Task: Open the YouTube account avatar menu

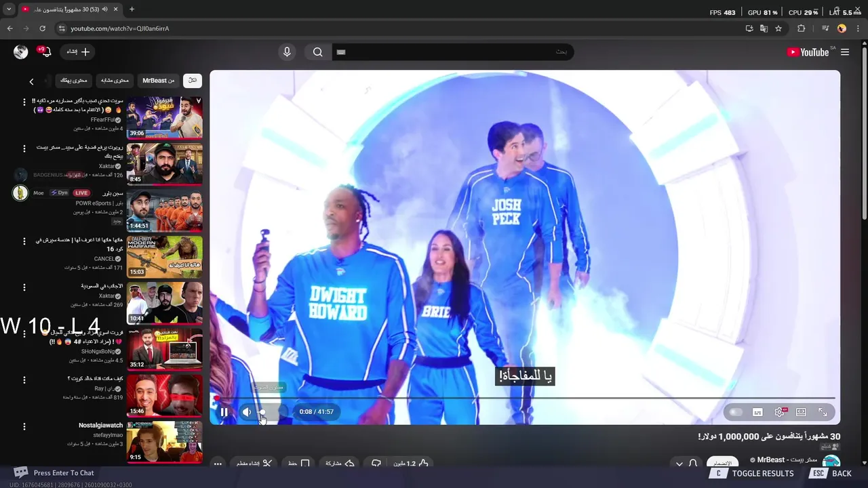Action: pos(21,52)
